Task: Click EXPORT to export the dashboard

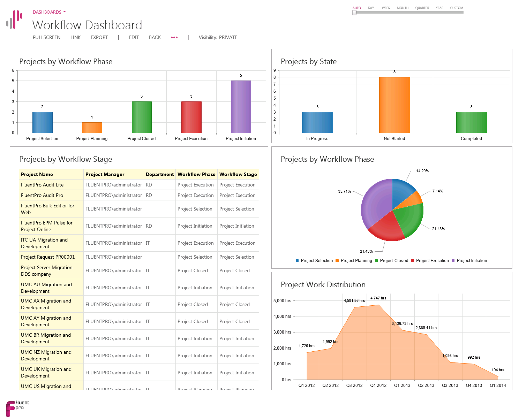Action: (99, 37)
